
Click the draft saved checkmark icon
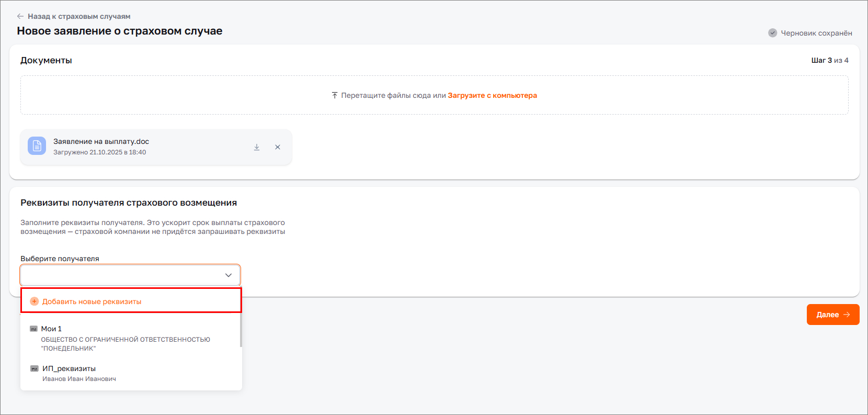coord(772,33)
